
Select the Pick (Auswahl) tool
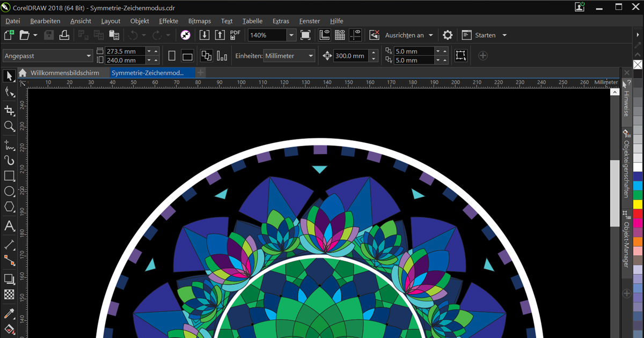pyautogui.click(x=9, y=76)
